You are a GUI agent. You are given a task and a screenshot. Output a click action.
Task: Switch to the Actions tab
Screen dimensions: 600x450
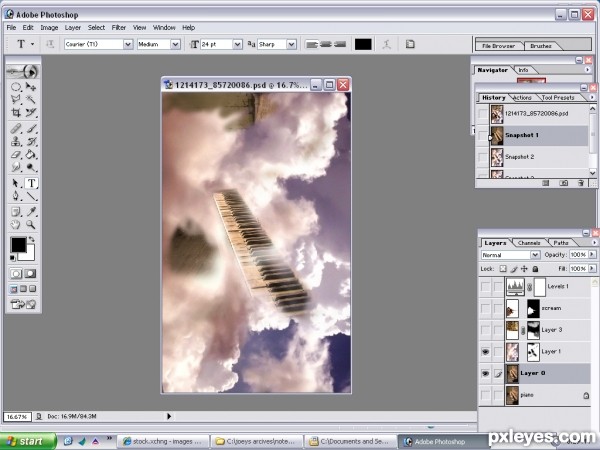click(x=522, y=98)
